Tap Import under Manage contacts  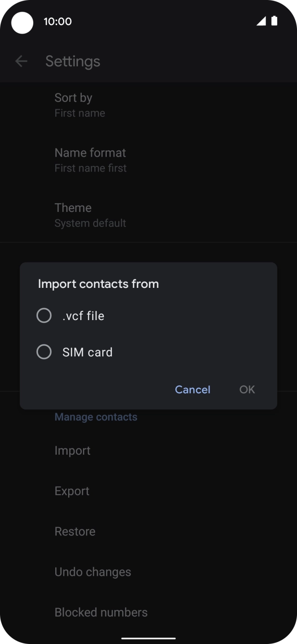73,450
